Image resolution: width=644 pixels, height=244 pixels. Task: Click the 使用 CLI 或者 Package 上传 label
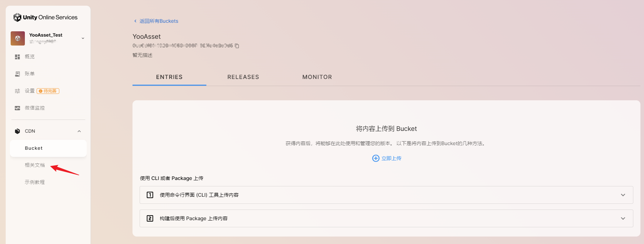(x=172, y=178)
